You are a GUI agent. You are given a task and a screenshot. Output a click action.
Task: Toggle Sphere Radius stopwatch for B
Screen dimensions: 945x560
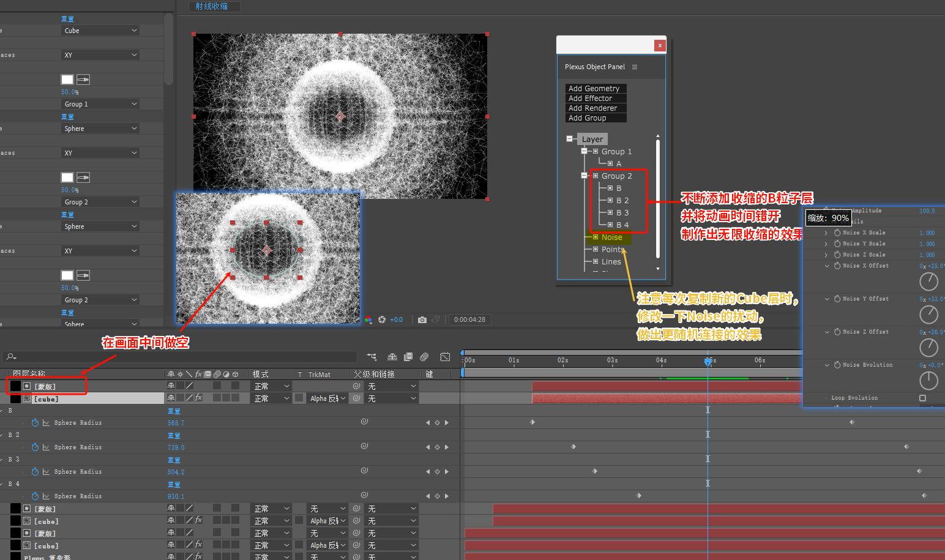click(35, 423)
